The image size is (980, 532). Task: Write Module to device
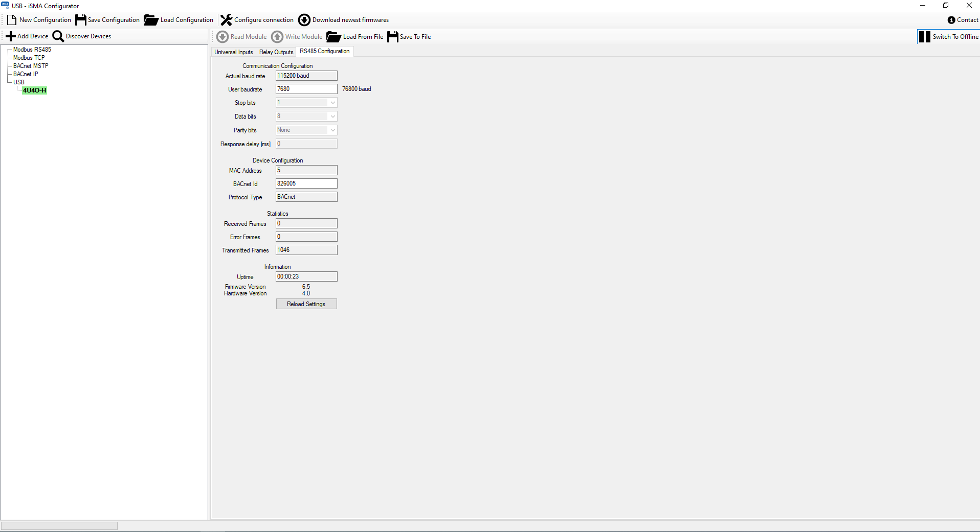(297, 36)
